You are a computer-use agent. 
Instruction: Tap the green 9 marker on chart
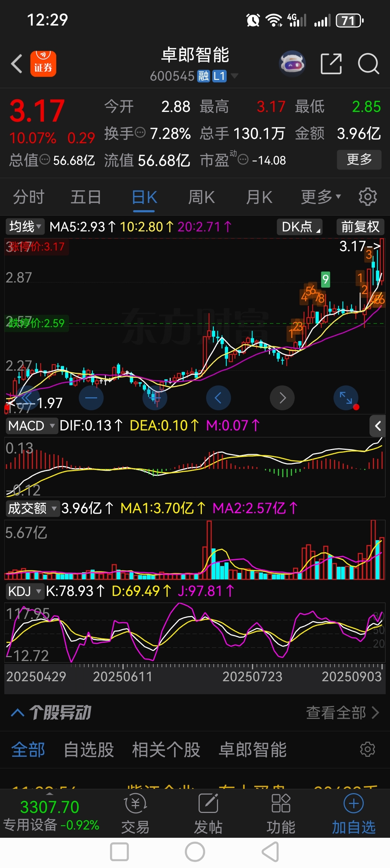click(325, 279)
